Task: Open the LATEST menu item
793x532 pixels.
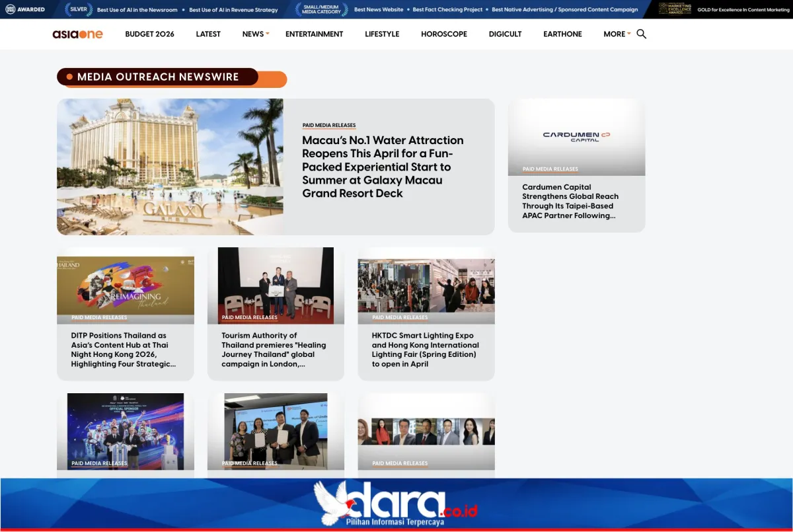Action: point(208,34)
